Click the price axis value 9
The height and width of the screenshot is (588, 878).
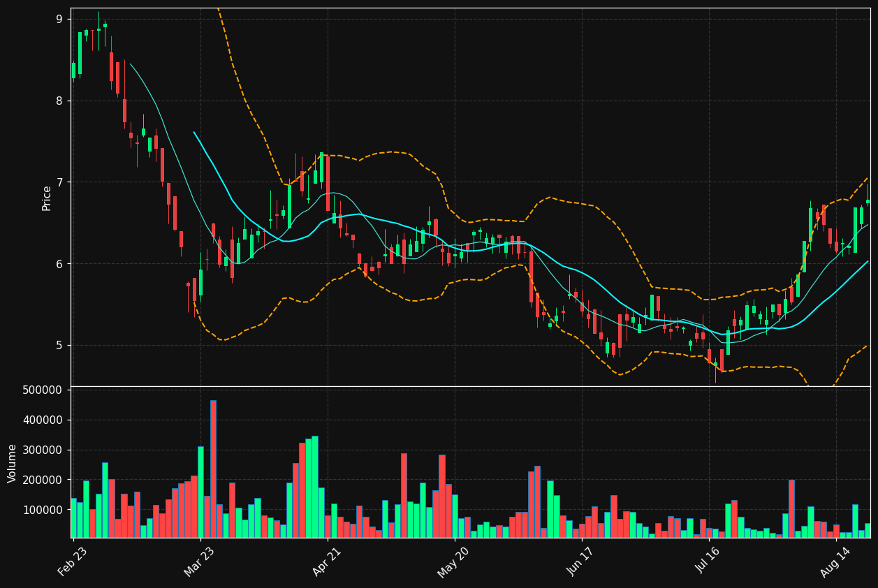coord(59,19)
